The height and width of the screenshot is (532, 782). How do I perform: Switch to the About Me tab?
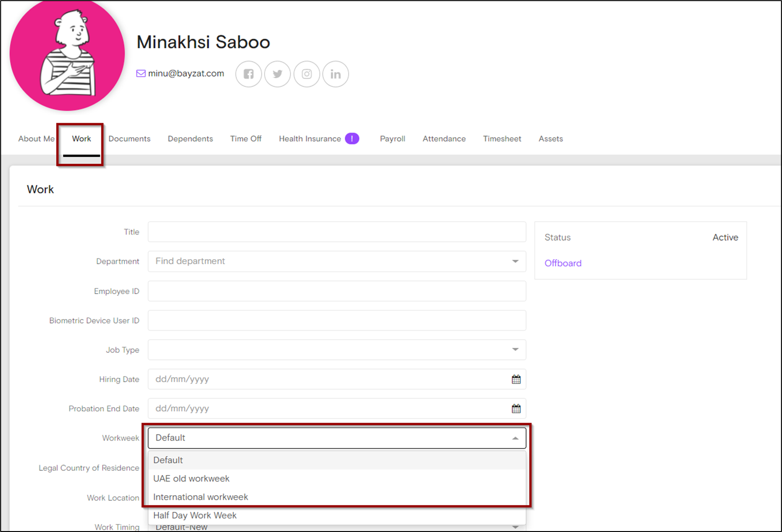coord(36,139)
